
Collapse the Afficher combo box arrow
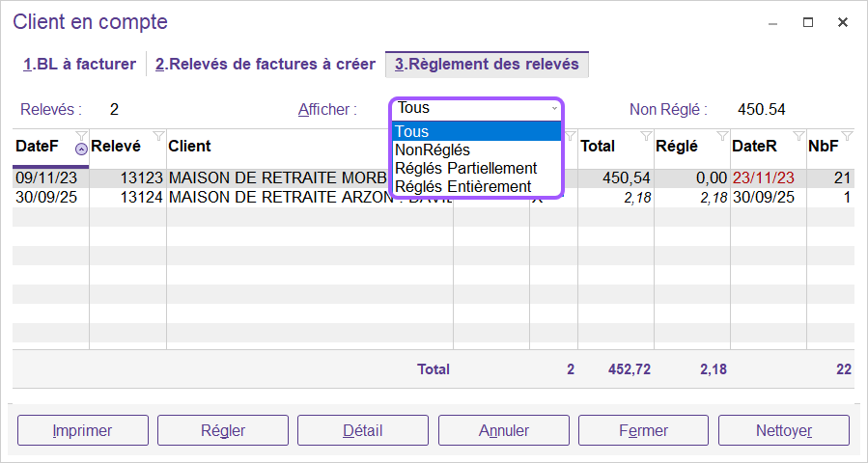(x=554, y=109)
